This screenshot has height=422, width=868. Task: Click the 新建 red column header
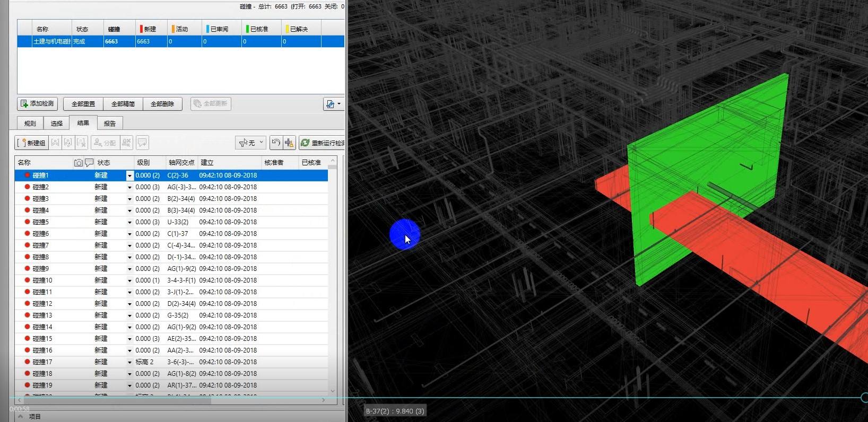tap(151, 29)
